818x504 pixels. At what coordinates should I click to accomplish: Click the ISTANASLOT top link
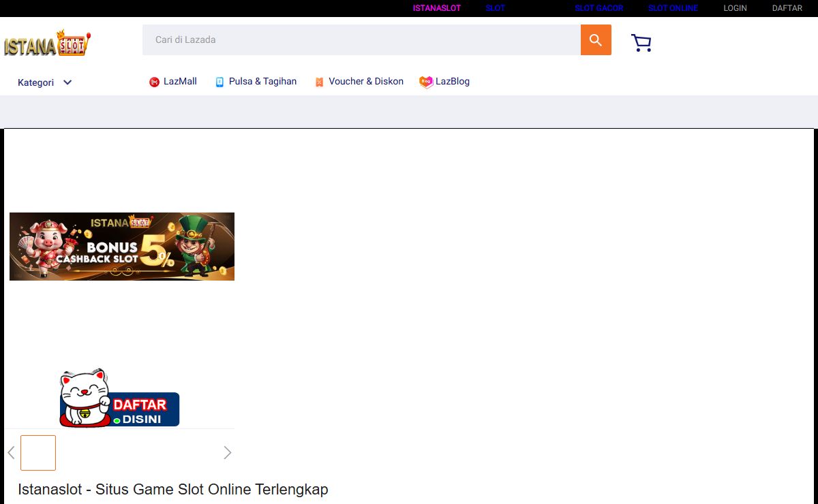[x=437, y=8]
